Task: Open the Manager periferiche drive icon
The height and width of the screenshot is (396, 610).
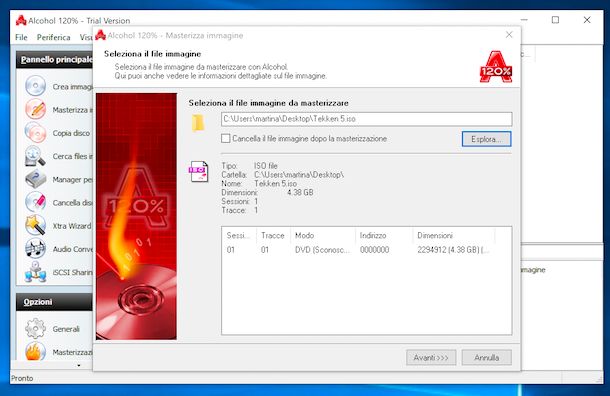Action: click(35, 179)
